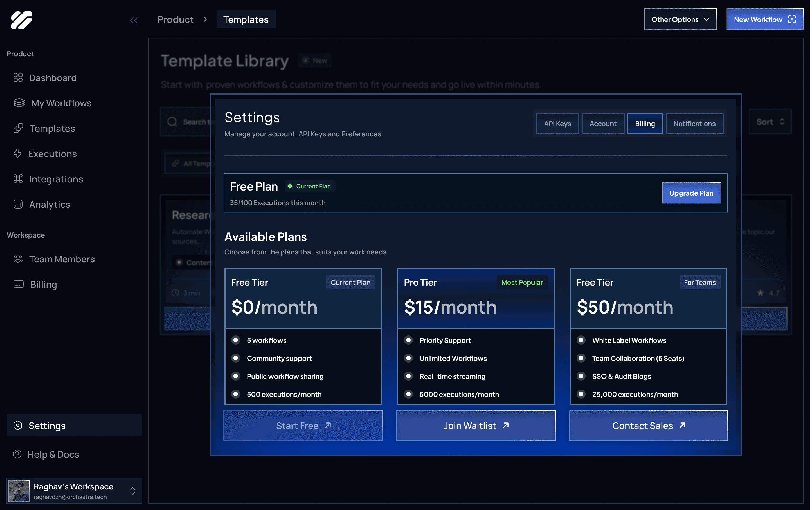This screenshot has width=812, height=510.
Task: Select the 'White Label Workflows' radio bullet
Action: tap(581, 340)
